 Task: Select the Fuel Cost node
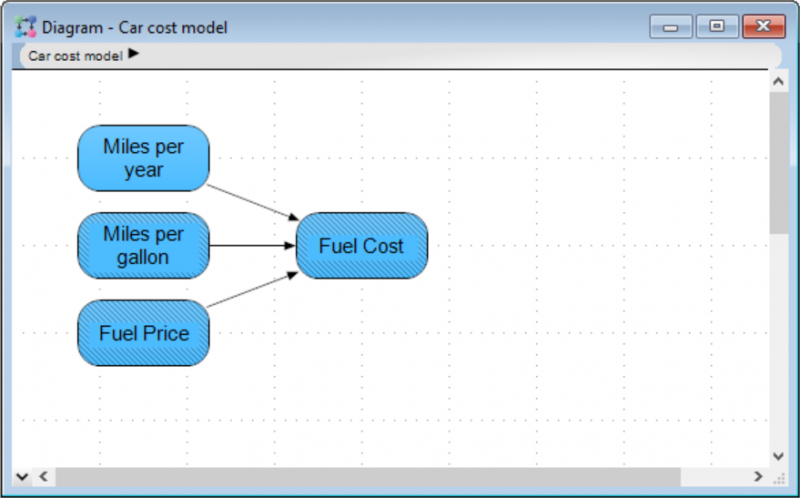(362, 245)
